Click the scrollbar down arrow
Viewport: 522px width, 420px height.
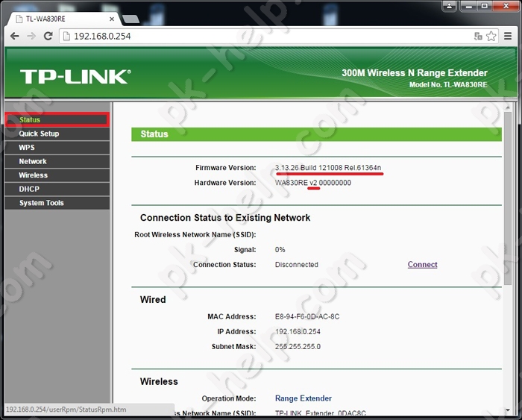[x=508, y=410]
